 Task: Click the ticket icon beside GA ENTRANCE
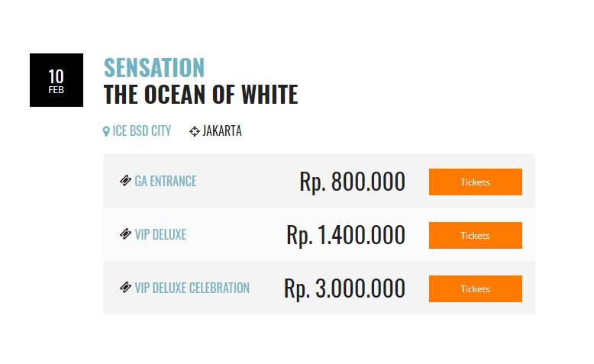tap(125, 181)
